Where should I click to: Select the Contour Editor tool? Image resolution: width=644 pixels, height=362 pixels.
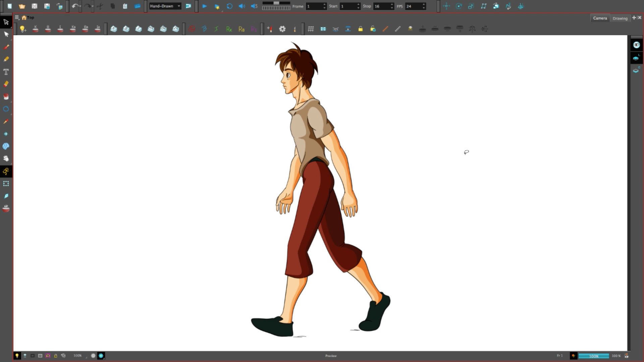point(6,34)
